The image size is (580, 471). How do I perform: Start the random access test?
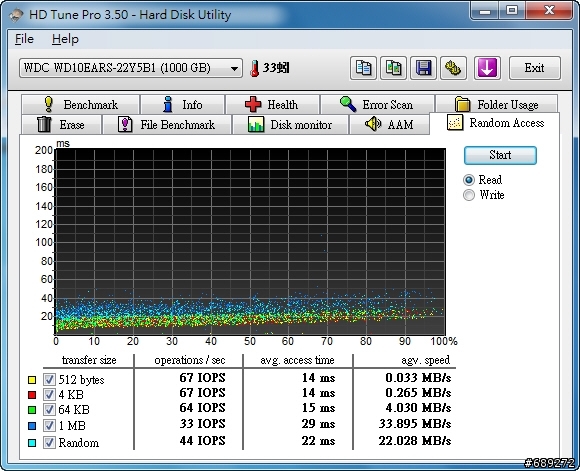pyautogui.click(x=500, y=155)
